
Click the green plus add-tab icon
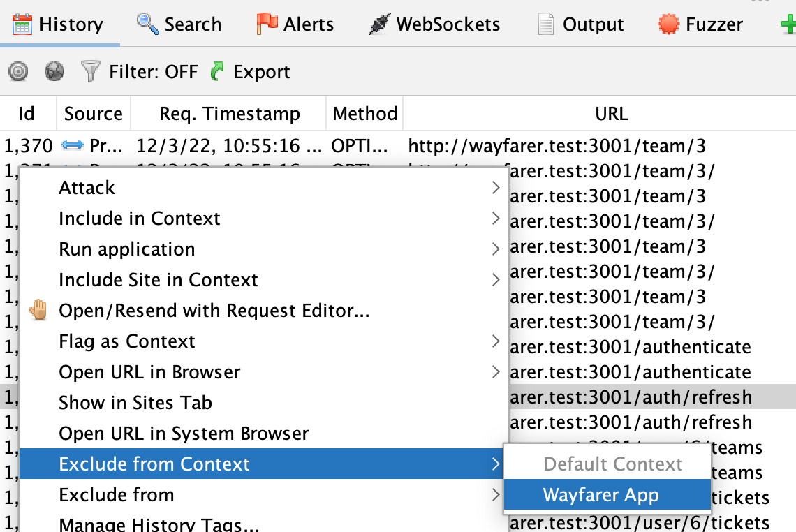tap(788, 24)
